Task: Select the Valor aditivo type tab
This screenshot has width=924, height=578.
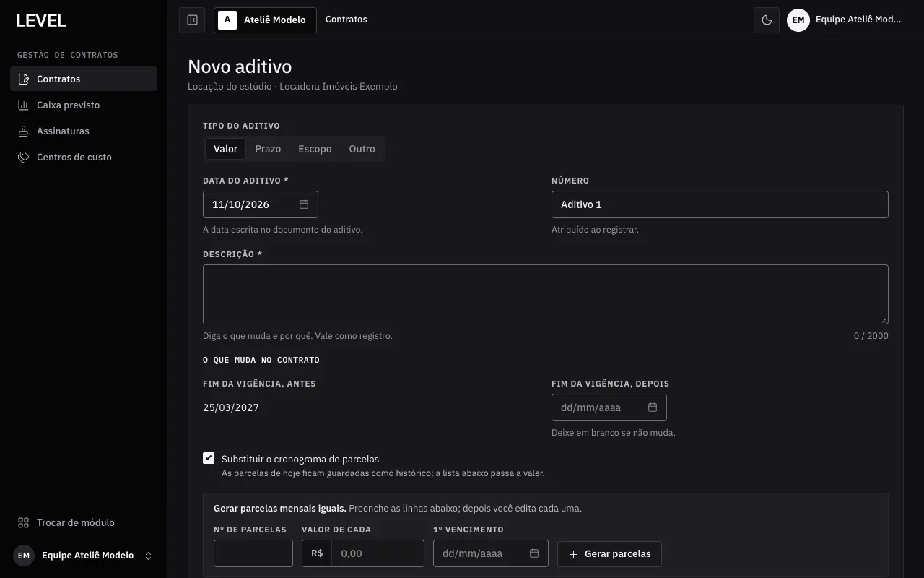Action: 225,149
